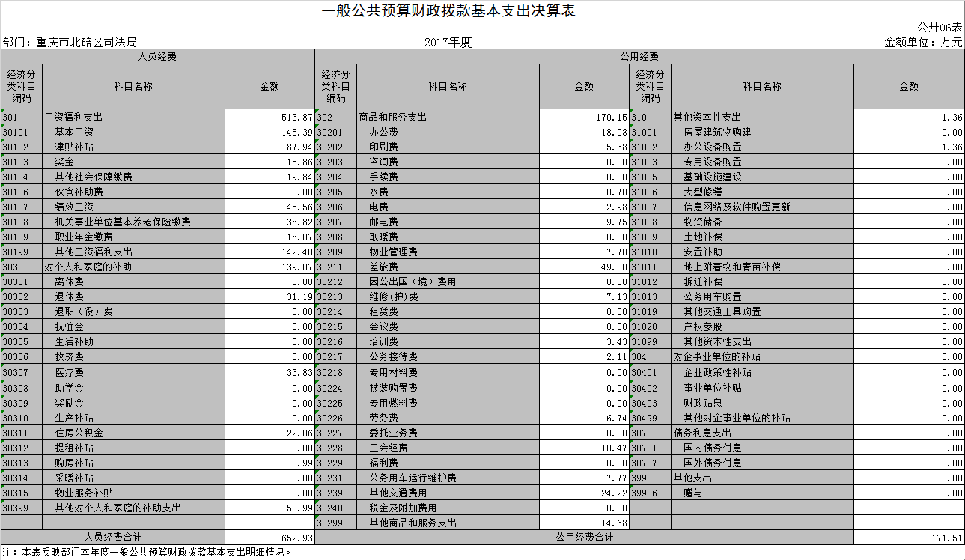The image size is (965, 560).
Task: Click the cell 税金及附加费用
Action: [448, 508]
